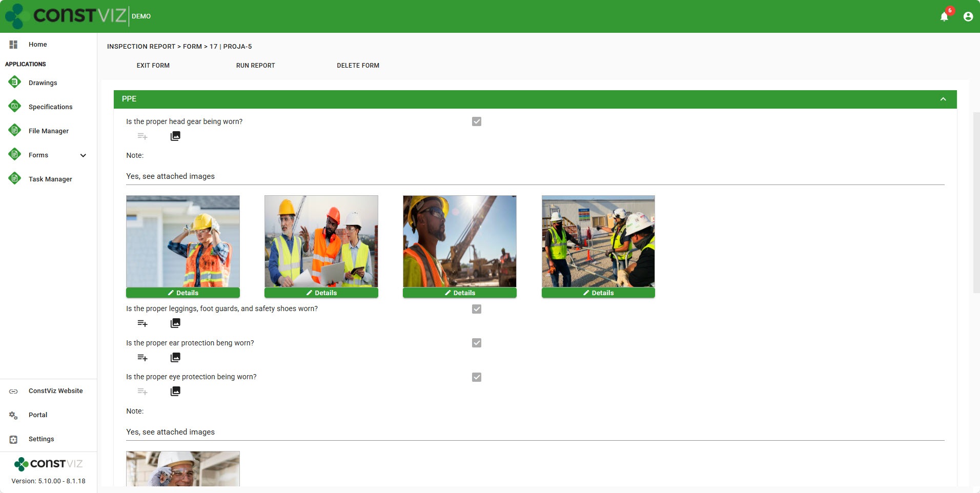Click image gallery icon under head gear question
The image size is (980, 493).
(175, 136)
